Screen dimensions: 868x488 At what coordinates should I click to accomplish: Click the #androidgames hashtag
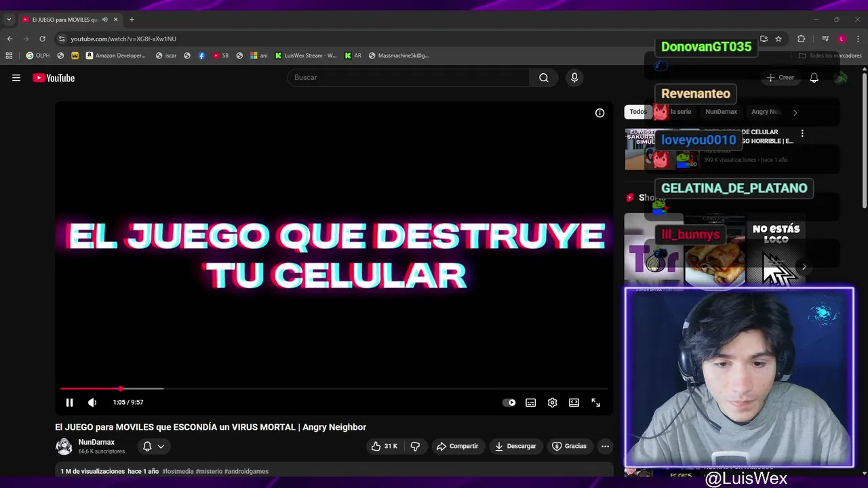click(246, 471)
